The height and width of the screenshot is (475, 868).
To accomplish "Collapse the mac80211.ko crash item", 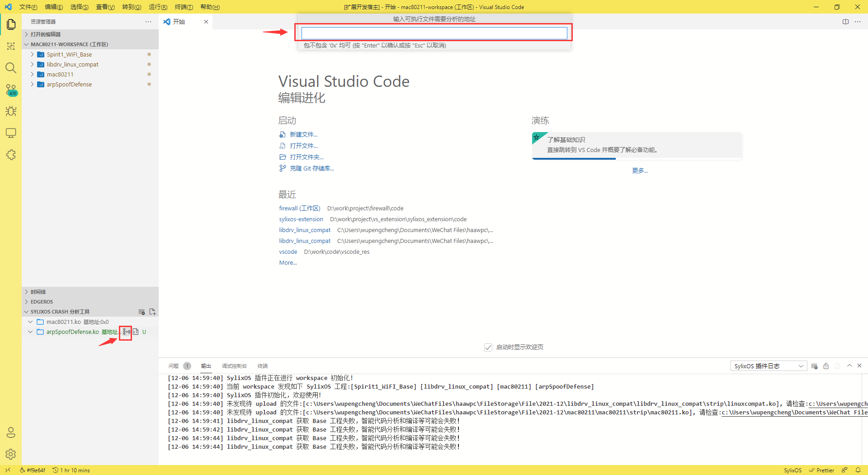I will point(30,322).
